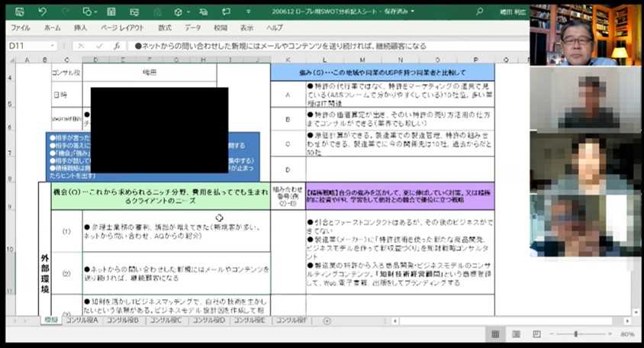
Task: Click the bottom participant video tile
Action: tap(585, 226)
